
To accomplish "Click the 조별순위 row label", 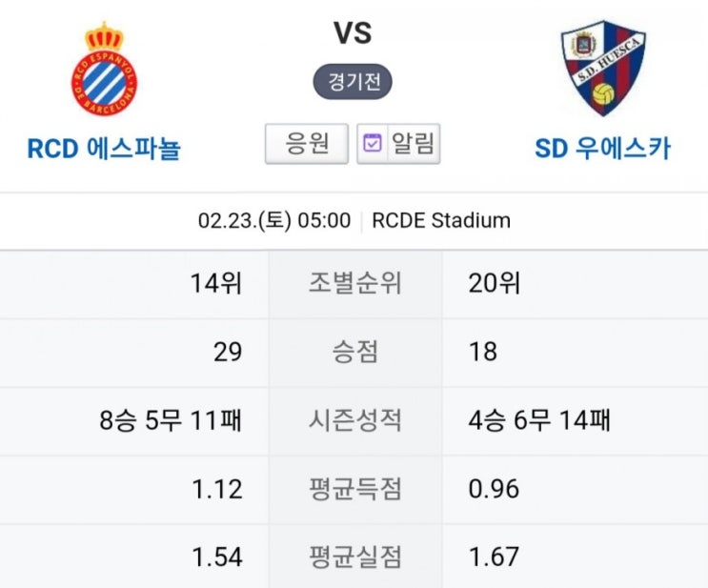I will click(x=354, y=283).
